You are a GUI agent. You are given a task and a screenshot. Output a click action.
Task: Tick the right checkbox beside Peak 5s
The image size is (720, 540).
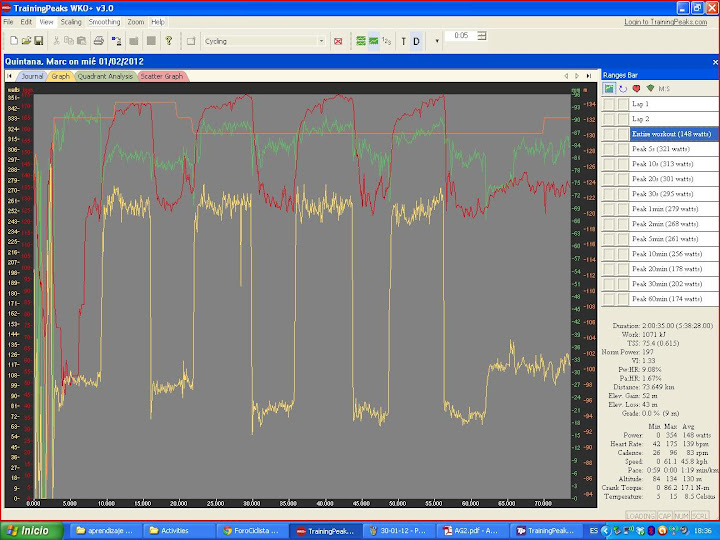pyautogui.click(x=623, y=149)
